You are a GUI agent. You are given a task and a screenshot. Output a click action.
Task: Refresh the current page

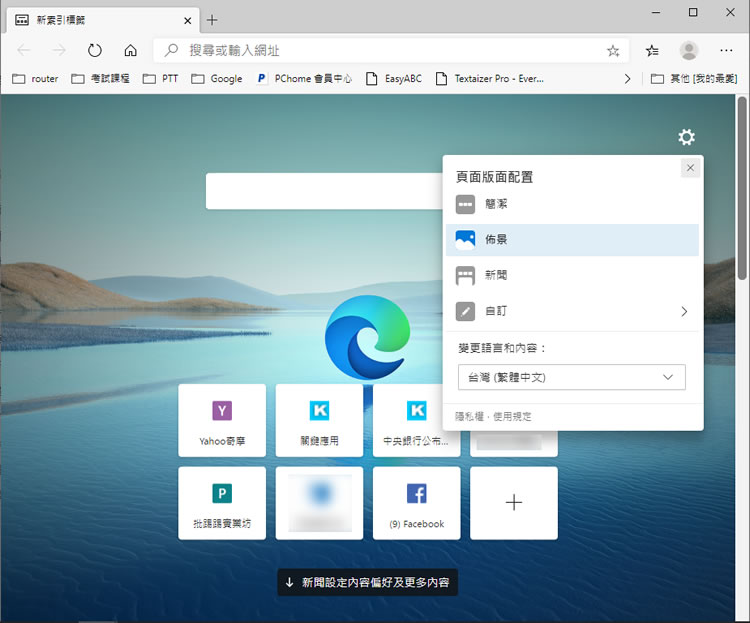coord(95,50)
